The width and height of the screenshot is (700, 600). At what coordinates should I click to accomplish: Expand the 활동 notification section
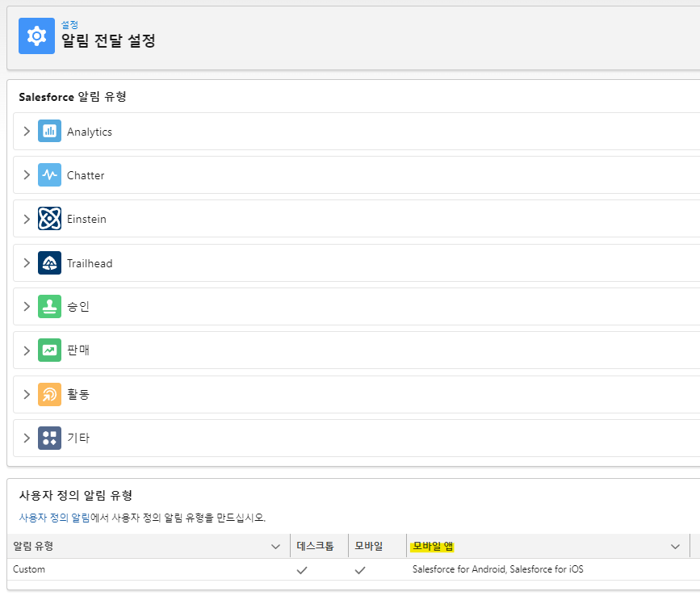pyautogui.click(x=27, y=394)
